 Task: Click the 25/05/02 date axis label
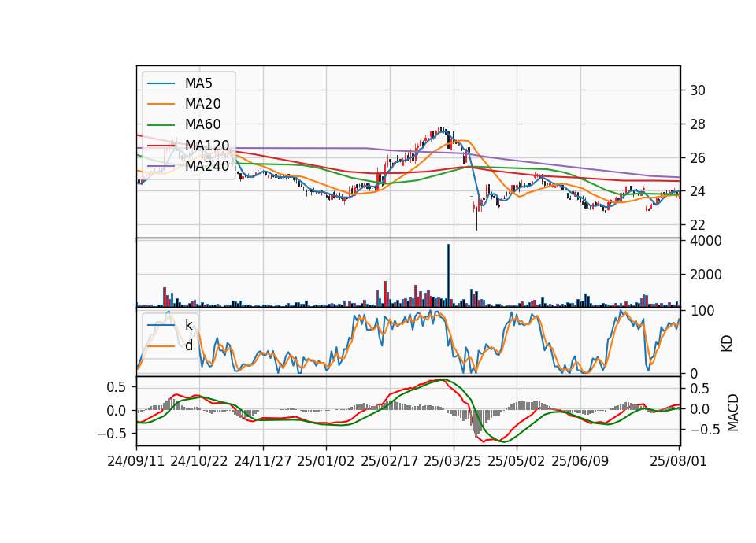[517, 461]
